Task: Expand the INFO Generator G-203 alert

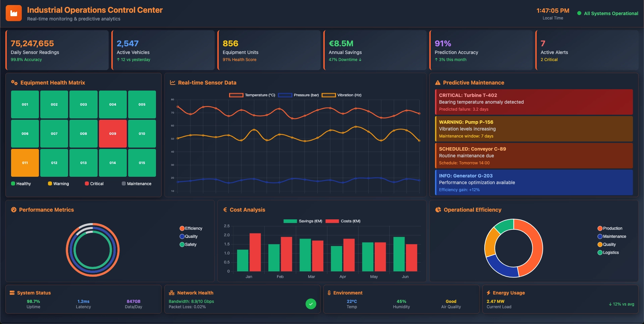Action: (x=533, y=182)
